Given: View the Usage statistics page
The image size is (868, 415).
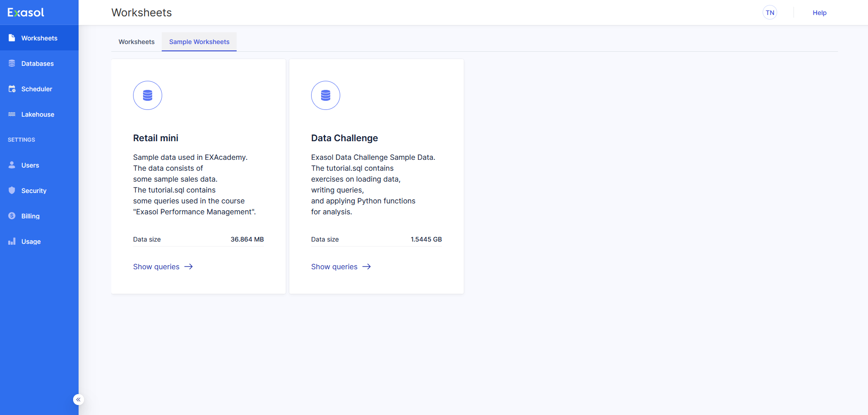Looking at the screenshot, I should [x=31, y=242].
